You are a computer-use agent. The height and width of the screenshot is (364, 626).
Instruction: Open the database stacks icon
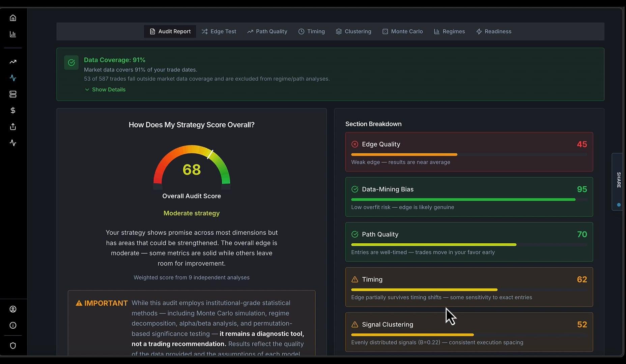pyautogui.click(x=13, y=94)
